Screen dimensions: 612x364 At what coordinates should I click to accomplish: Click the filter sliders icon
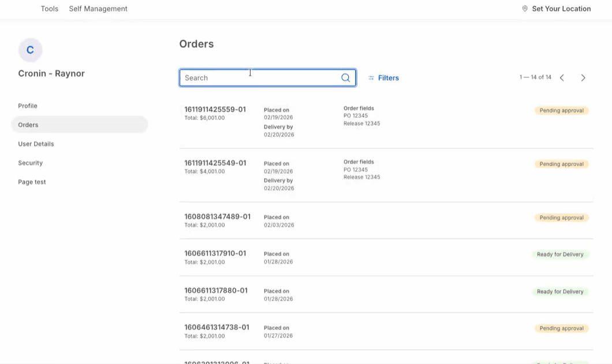[371, 78]
